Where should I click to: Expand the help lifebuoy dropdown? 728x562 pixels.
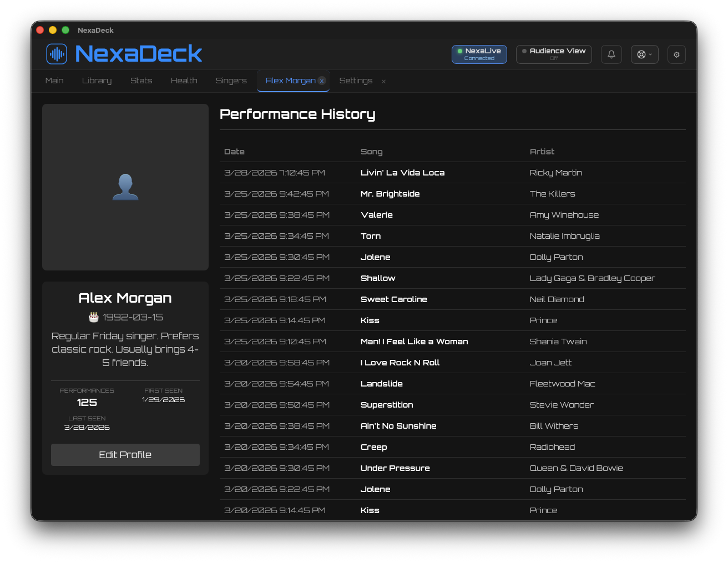pos(644,54)
